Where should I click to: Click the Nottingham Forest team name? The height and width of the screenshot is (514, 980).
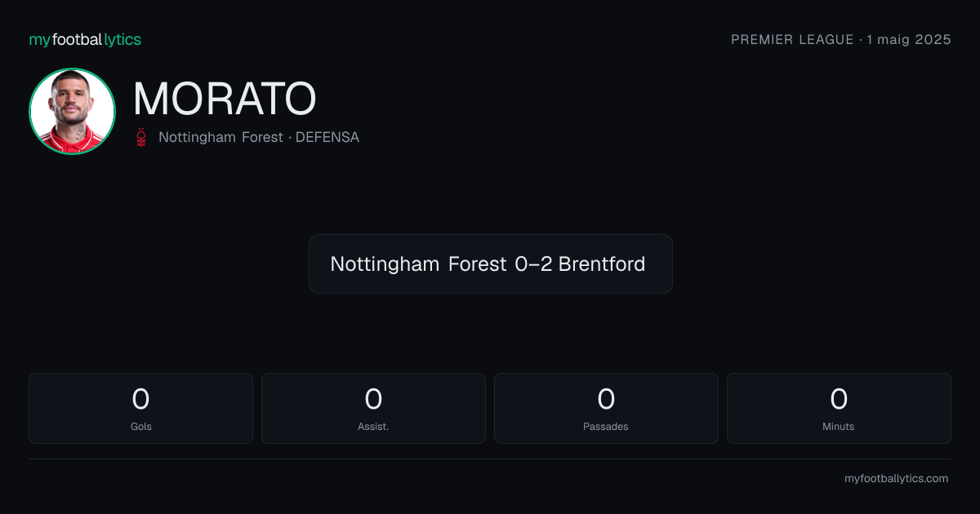click(220, 137)
